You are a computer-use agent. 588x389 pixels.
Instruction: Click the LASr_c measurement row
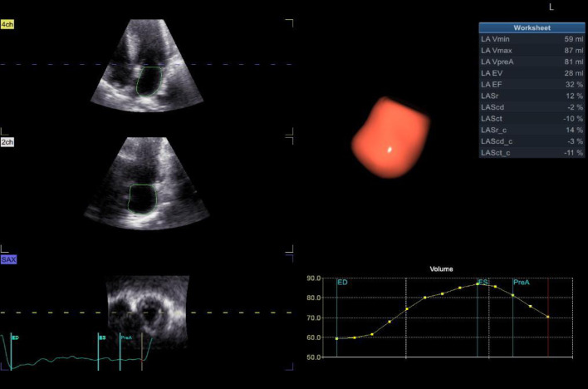pyautogui.click(x=531, y=130)
